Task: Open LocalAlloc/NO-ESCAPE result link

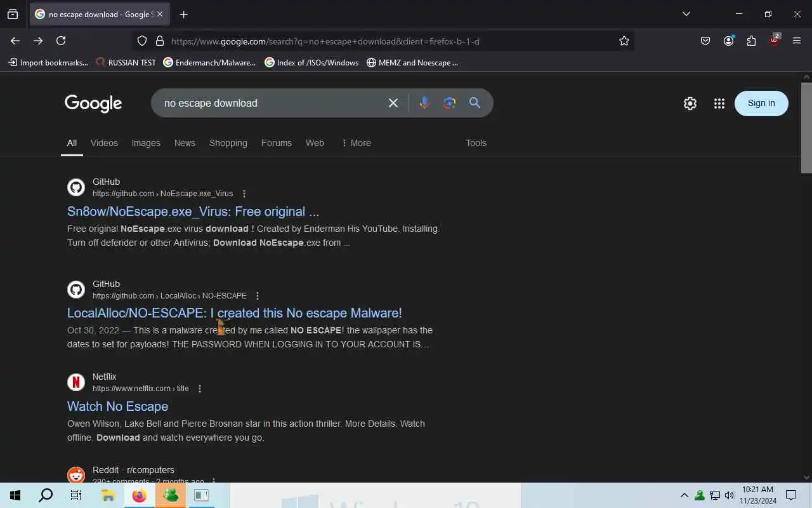Action: point(235,313)
